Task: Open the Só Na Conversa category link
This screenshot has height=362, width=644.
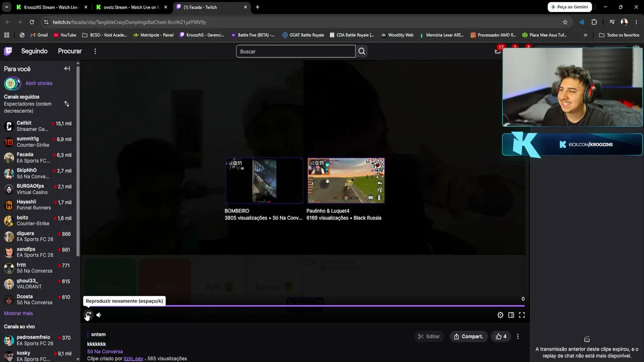Action: point(105,351)
